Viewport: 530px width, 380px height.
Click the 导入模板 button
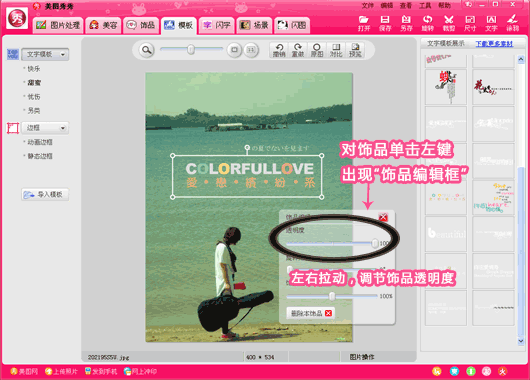tap(45, 194)
